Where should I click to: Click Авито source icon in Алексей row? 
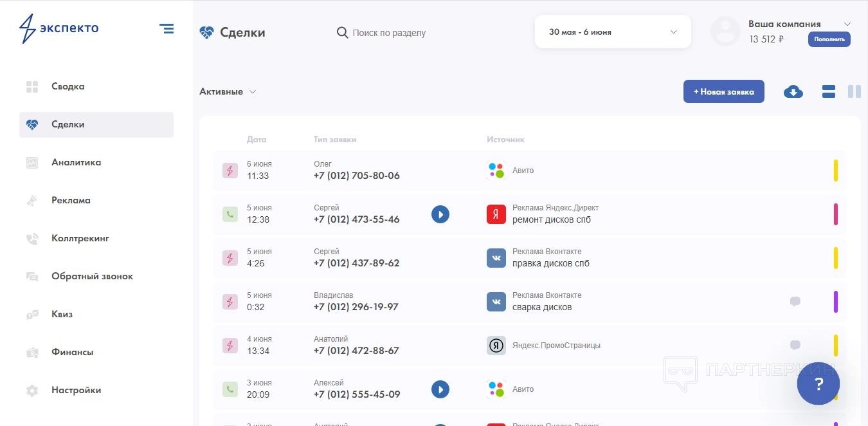496,389
